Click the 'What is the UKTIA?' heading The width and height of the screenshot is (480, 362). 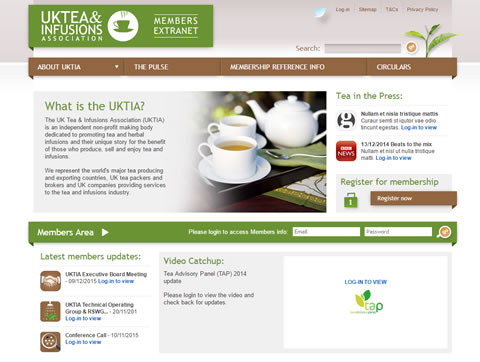(x=95, y=106)
